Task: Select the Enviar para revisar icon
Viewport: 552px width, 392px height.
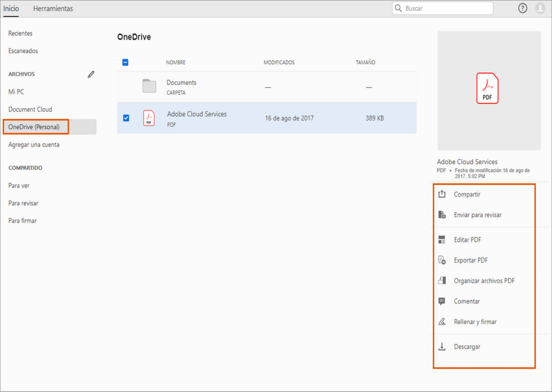Action: (442, 215)
